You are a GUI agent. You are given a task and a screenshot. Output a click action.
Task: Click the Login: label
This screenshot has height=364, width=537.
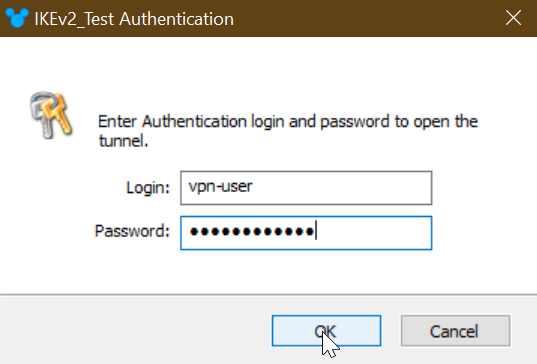pos(148,188)
